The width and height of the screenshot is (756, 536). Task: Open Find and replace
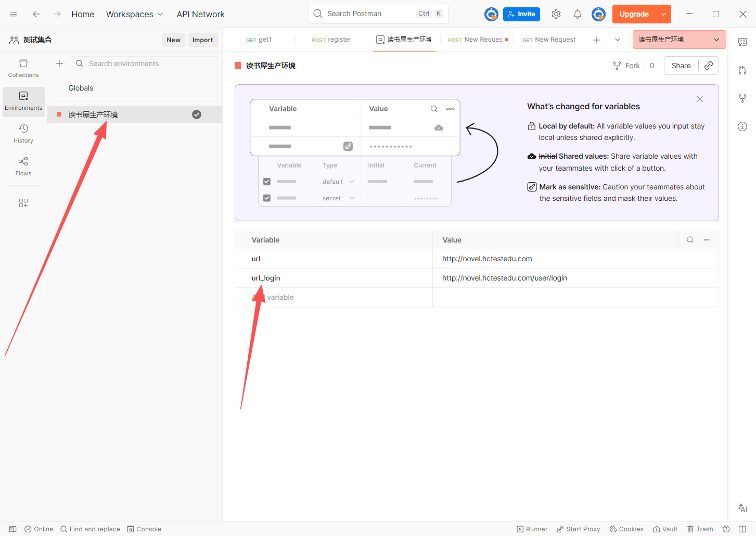(x=90, y=529)
